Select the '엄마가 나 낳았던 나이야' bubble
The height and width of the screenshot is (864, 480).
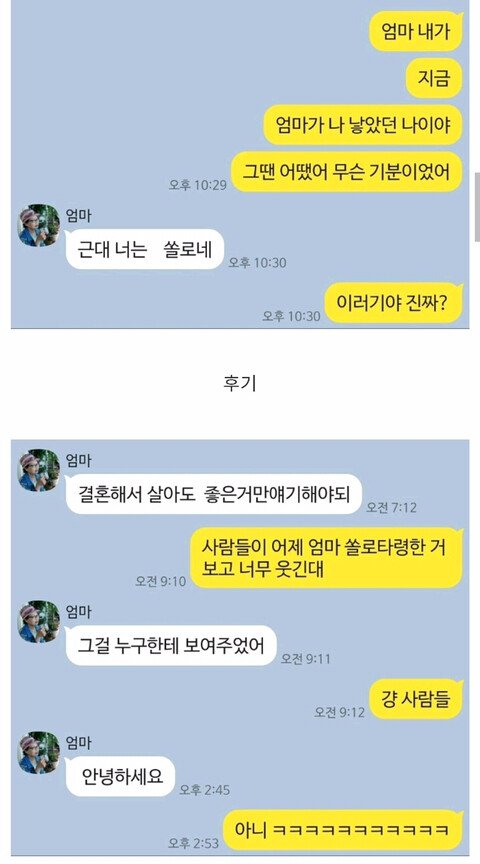click(363, 125)
